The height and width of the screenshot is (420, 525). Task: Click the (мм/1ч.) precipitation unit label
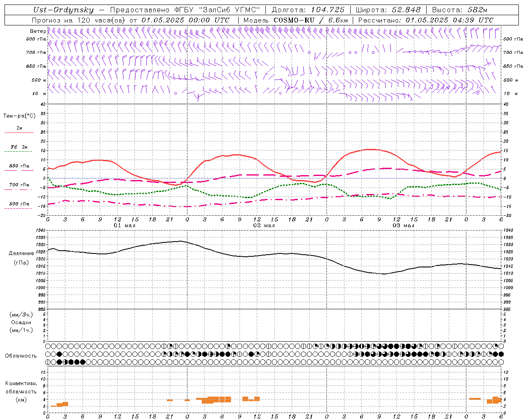click(x=21, y=330)
